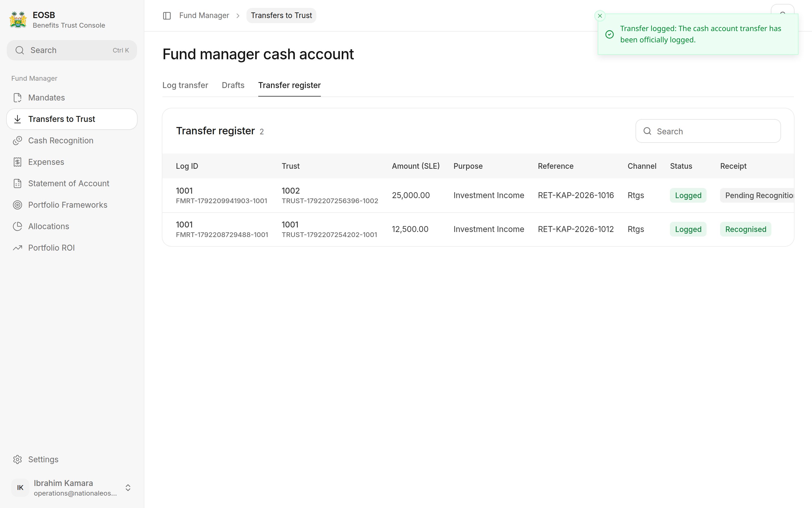The height and width of the screenshot is (508, 812).
Task: Click the EOSB coat of arms logo
Action: 18,20
